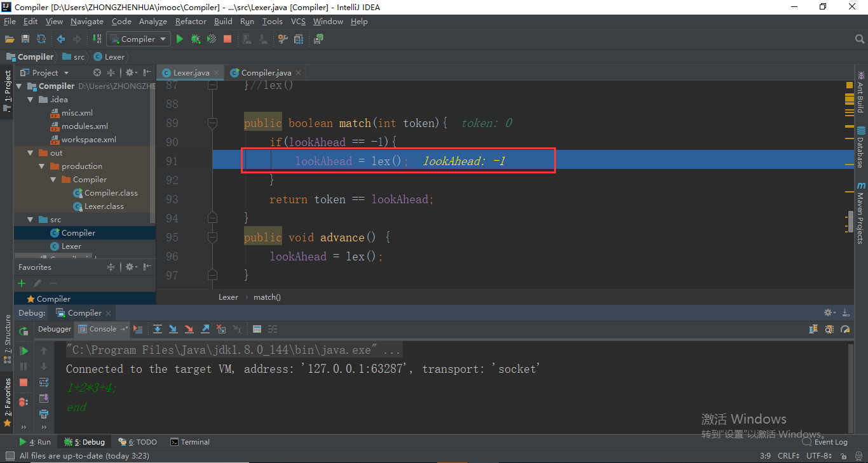Print console output with the printer icon
Image resolution: width=868 pixels, height=463 pixels.
[44, 414]
